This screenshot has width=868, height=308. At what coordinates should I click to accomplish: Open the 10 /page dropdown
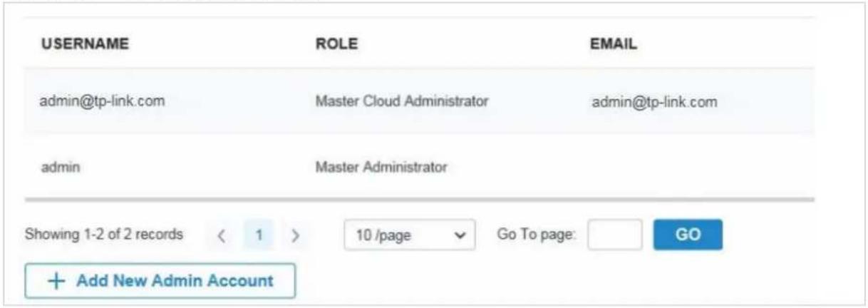[x=409, y=235]
